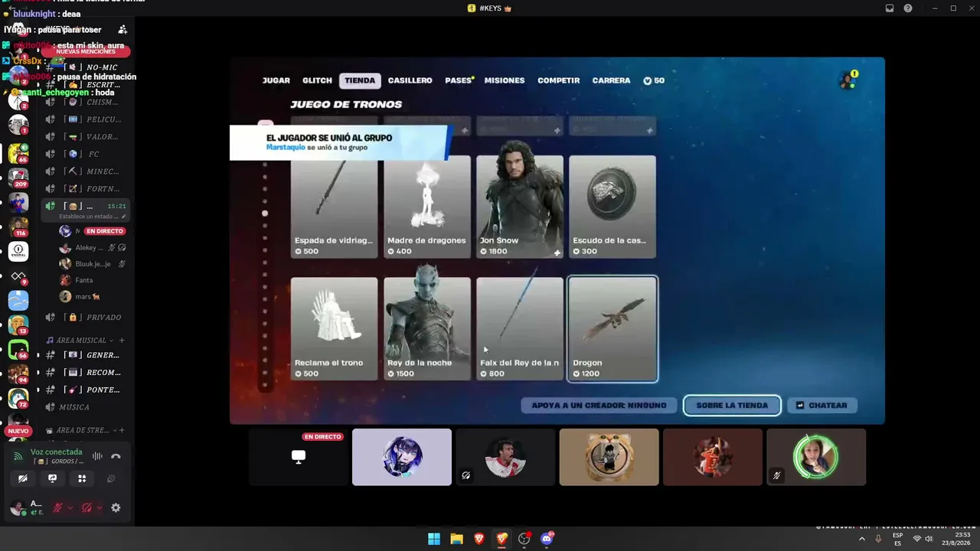Select the Escudo de la casa item
The height and width of the screenshot is (551, 980).
click(612, 207)
